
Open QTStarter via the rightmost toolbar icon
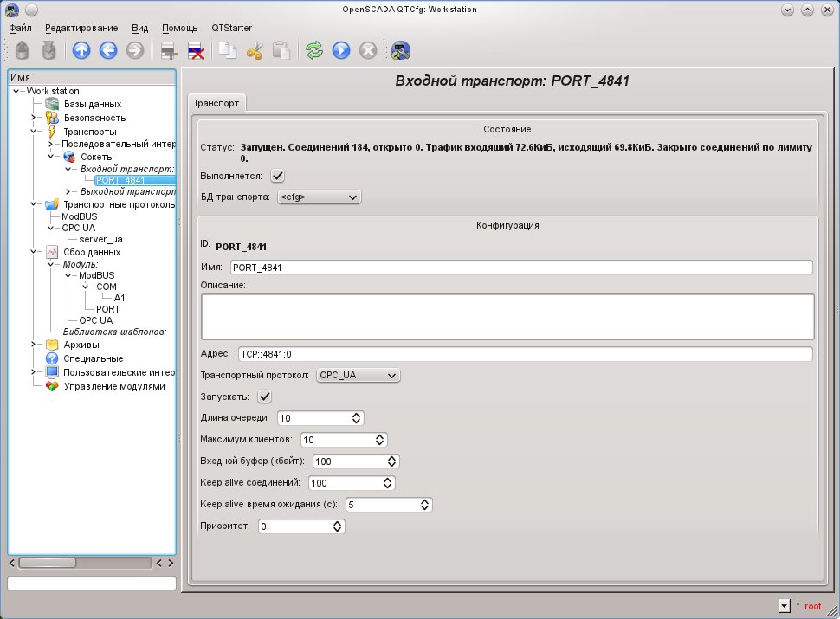click(x=400, y=50)
